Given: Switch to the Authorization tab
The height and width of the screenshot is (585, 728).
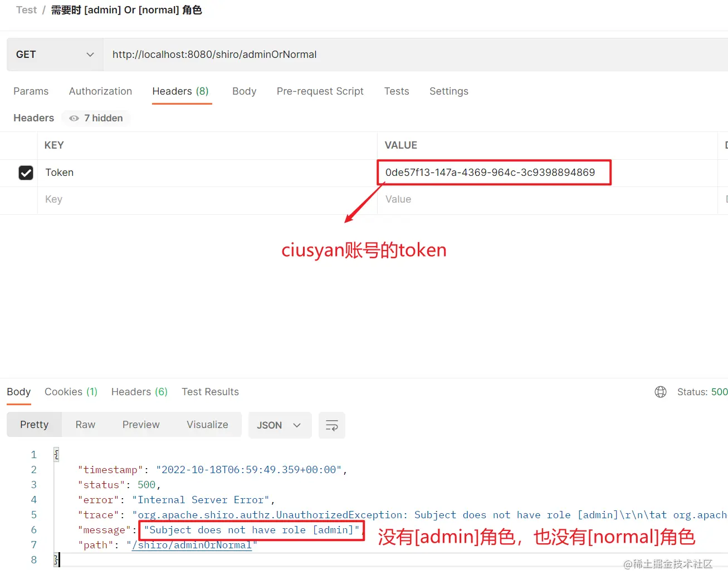Looking at the screenshot, I should (101, 91).
